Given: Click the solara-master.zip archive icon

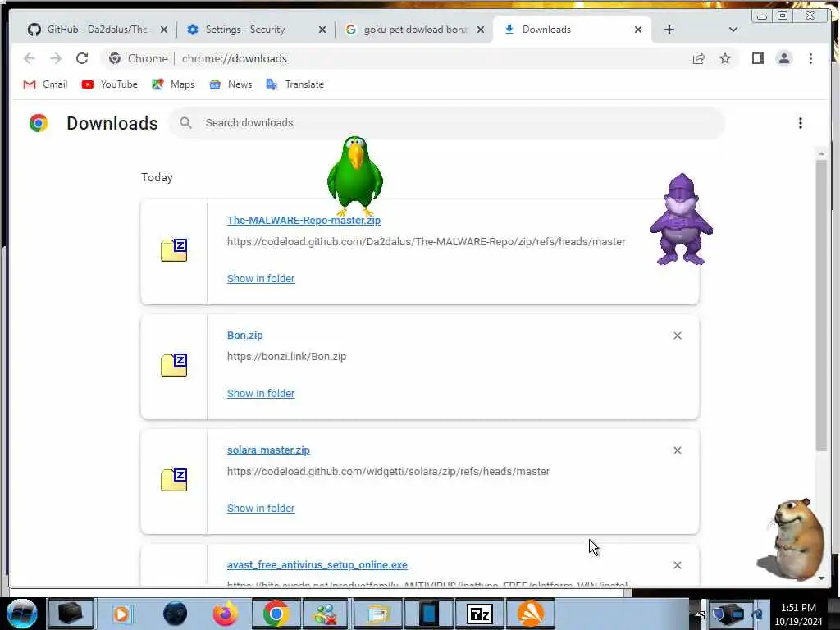Looking at the screenshot, I should coord(174,479).
